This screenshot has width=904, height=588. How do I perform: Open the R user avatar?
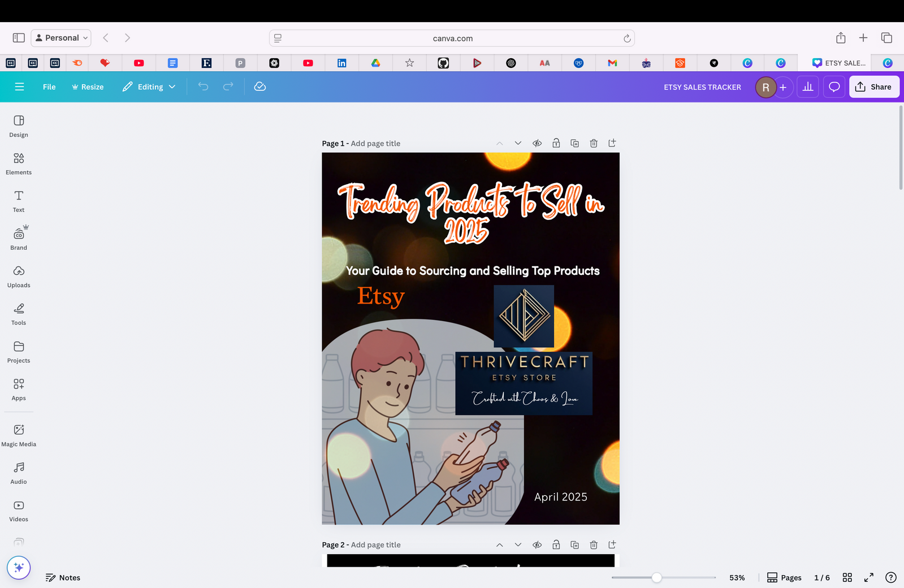click(x=765, y=87)
